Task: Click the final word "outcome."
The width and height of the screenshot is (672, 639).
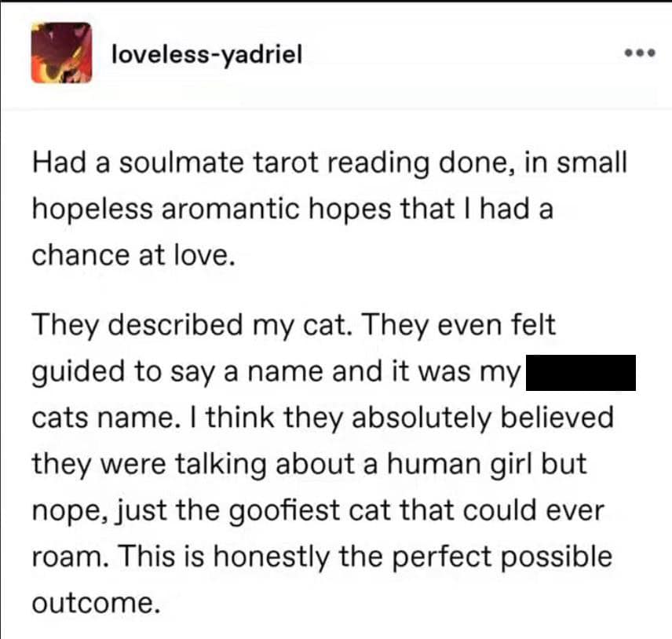Action: pyautogui.click(x=92, y=603)
